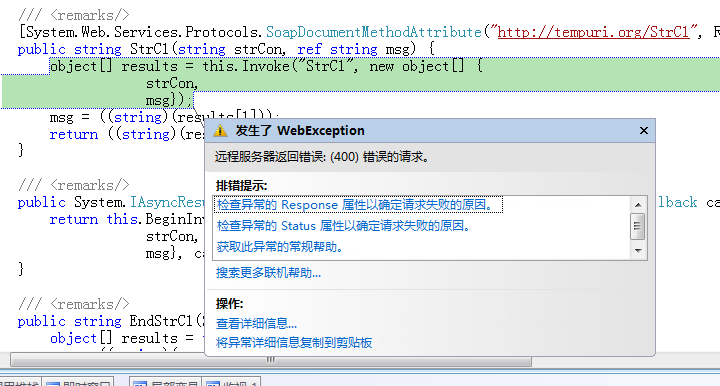Screen dimensions: 720x386
Task: Click the editor horizontal scrollbar thumb
Action: tap(271, 360)
